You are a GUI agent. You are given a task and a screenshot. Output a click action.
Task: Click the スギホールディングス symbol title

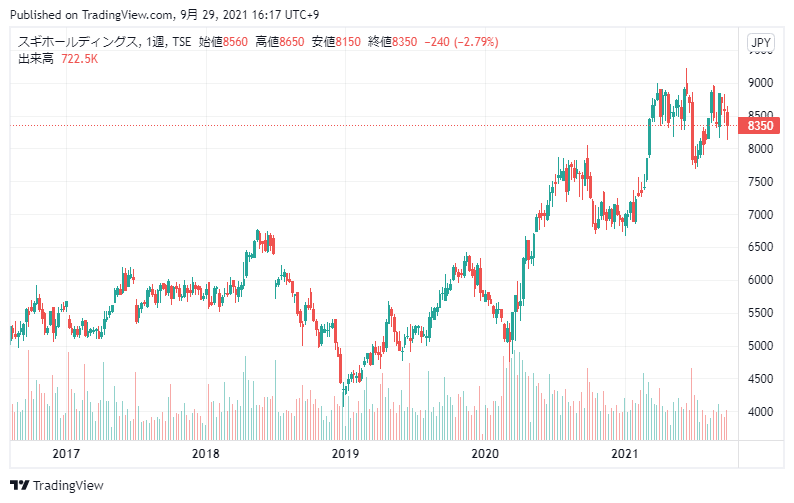pyautogui.click(x=78, y=42)
